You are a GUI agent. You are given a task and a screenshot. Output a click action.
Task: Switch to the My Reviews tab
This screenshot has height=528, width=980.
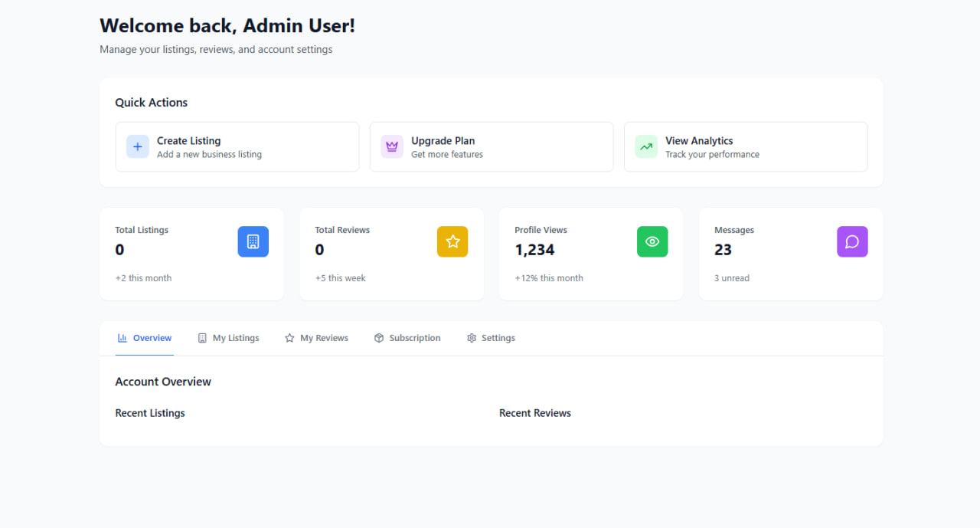point(316,338)
